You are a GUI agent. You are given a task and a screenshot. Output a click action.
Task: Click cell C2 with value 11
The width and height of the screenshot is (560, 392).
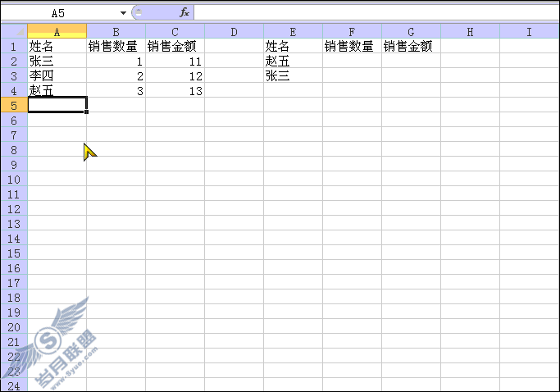(175, 62)
